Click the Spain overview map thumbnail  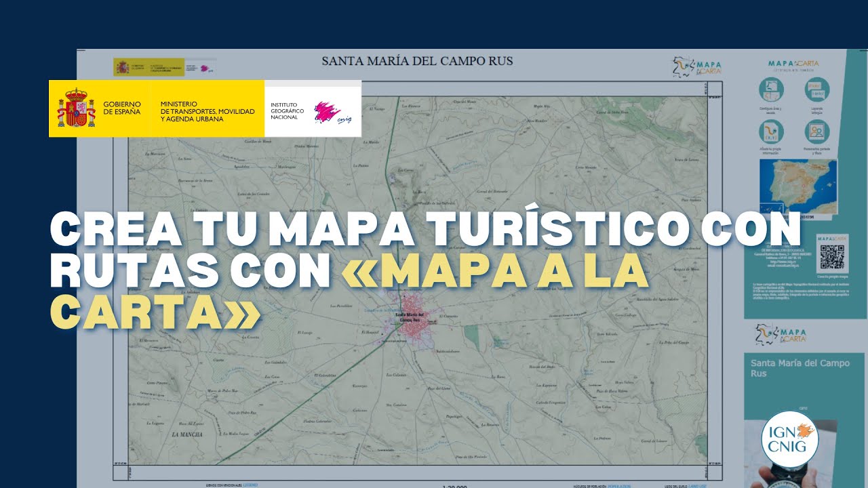coord(798,188)
